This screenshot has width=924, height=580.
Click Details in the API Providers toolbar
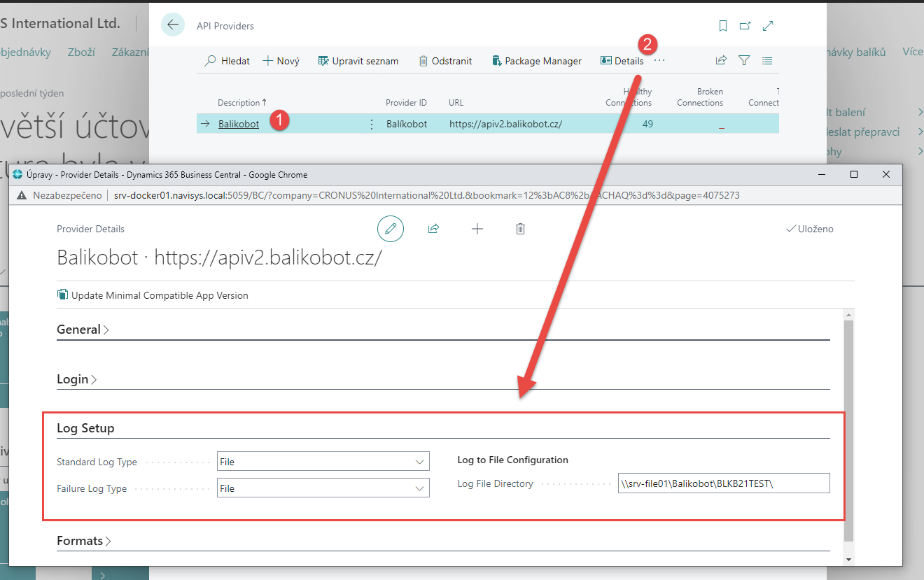[x=622, y=61]
